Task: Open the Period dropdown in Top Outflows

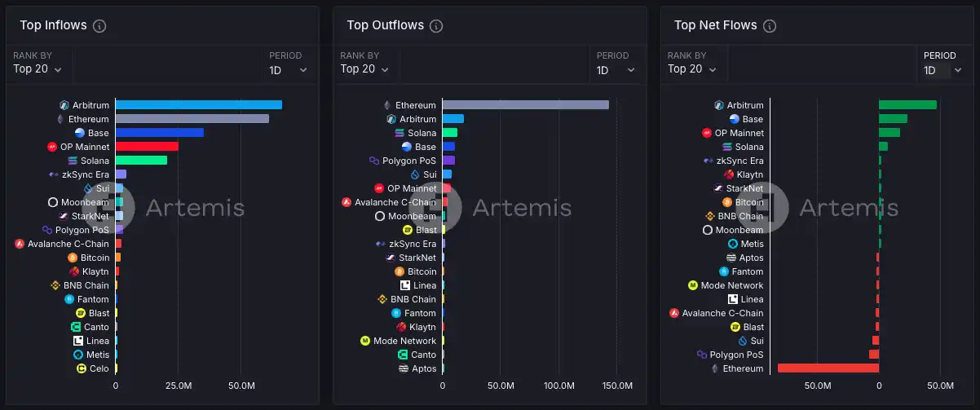Action: coord(616,70)
